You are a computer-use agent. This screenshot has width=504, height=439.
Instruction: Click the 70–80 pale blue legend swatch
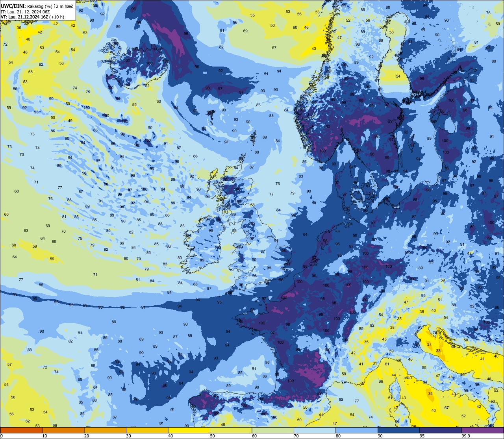(x=315, y=430)
